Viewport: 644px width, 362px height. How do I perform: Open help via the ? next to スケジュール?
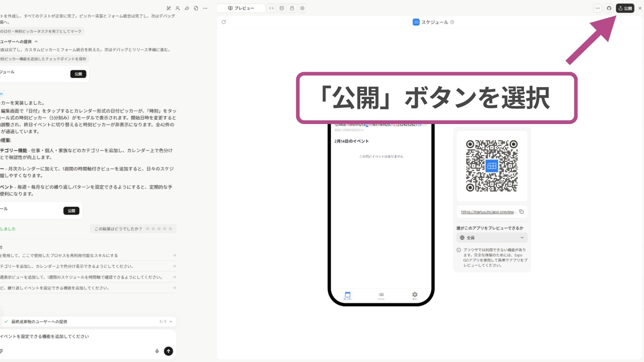pyautogui.click(x=452, y=22)
